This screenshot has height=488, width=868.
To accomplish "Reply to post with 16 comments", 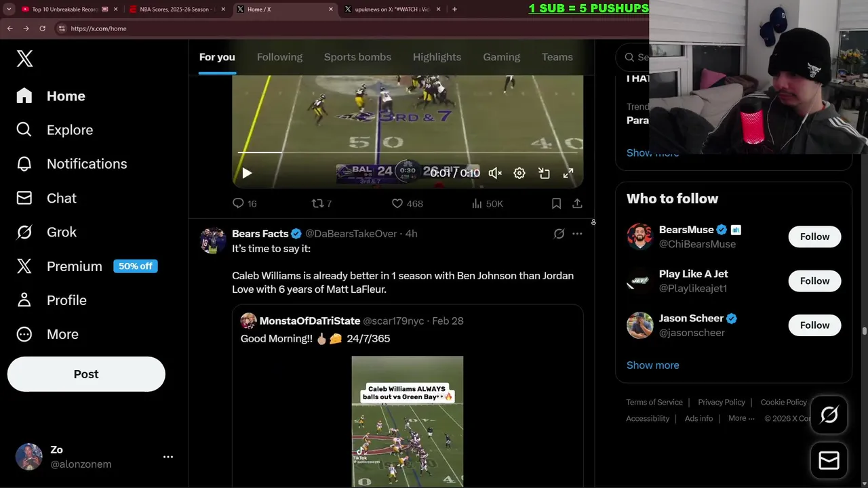I will coord(244,203).
